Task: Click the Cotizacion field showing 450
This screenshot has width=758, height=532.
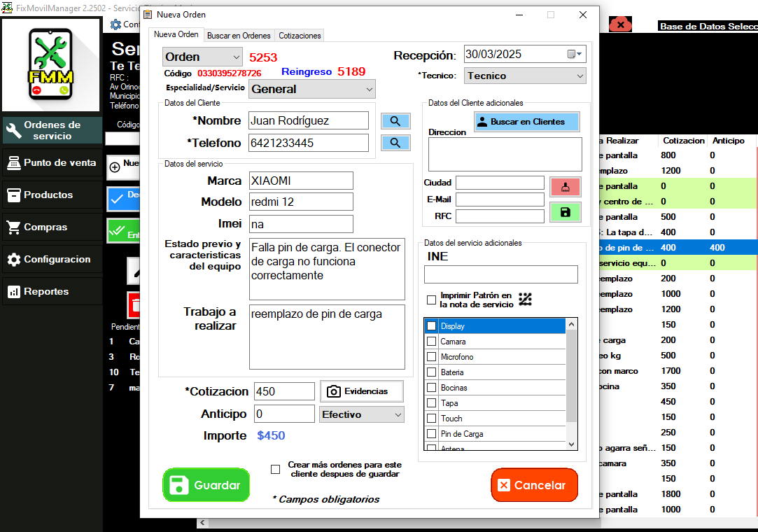Action: (284, 391)
